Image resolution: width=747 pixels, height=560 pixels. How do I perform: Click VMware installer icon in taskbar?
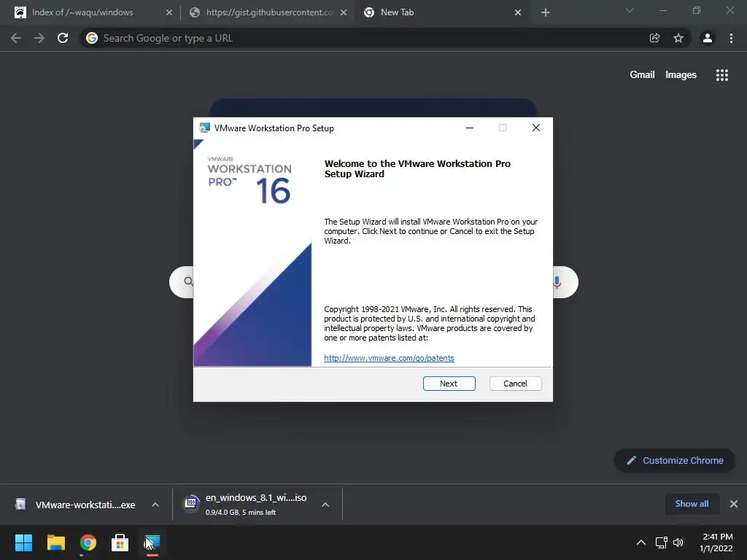click(152, 542)
